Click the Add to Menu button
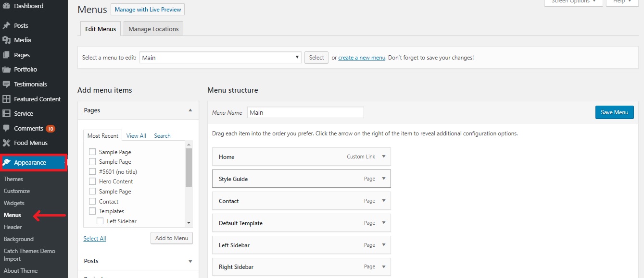 tap(172, 238)
